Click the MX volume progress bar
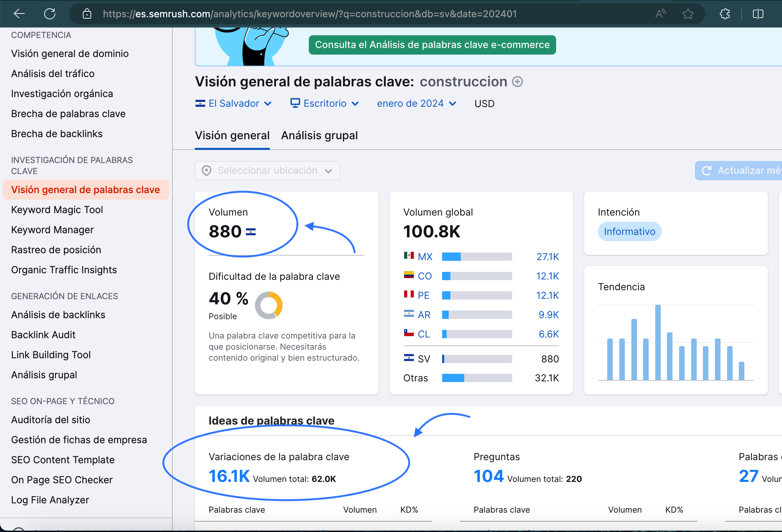Viewport: 782px width, 532px height. point(477,257)
